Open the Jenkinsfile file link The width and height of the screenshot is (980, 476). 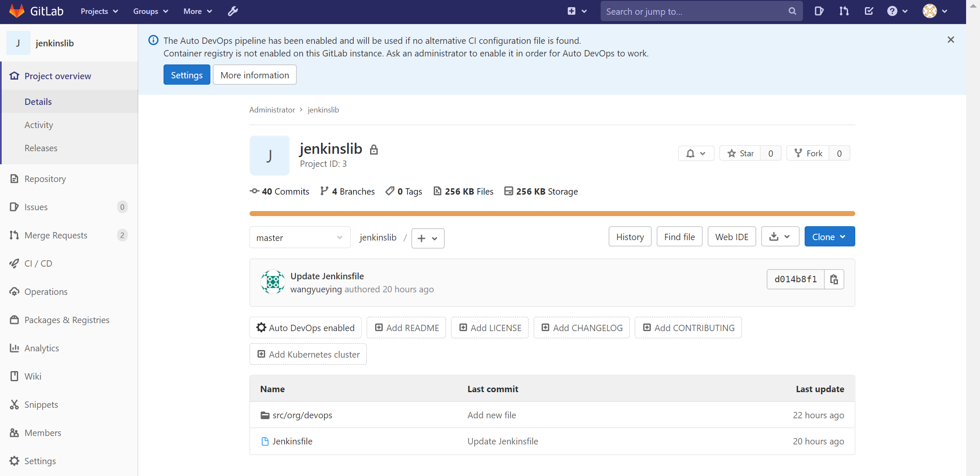pyautogui.click(x=292, y=441)
